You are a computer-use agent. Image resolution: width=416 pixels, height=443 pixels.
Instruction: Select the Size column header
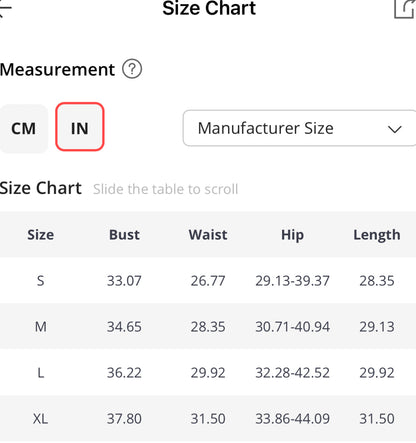[x=41, y=235]
